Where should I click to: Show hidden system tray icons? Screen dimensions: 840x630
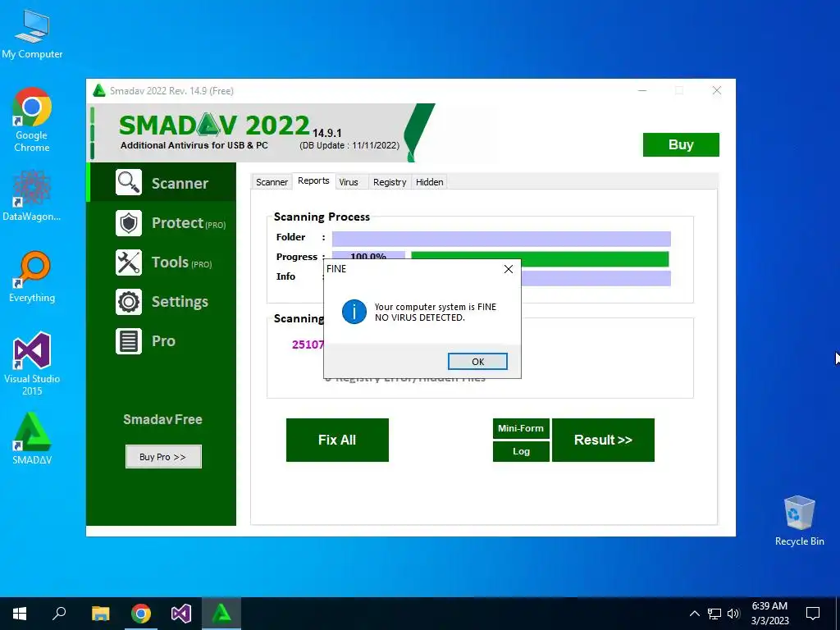click(x=694, y=614)
